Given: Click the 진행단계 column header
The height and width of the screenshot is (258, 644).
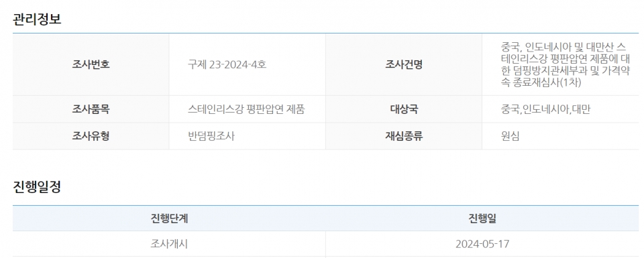Looking at the screenshot, I should click(x=169, y=218).
